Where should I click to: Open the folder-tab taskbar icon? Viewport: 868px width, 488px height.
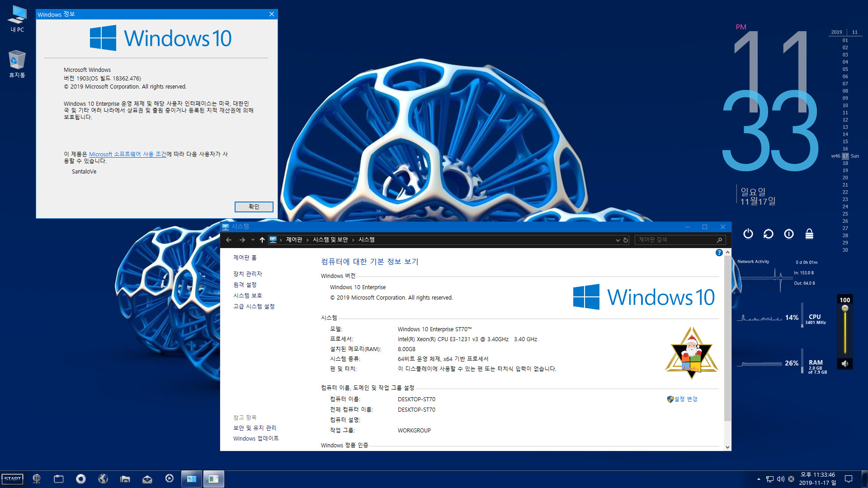pyautogui.click(x=59, y=479)
